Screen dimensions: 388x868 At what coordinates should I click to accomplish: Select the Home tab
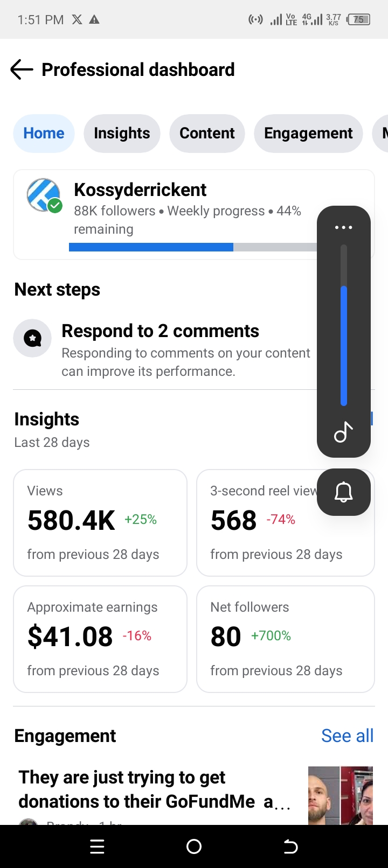pos(44,133)
